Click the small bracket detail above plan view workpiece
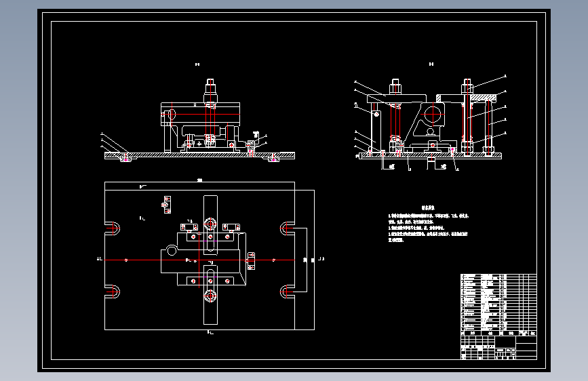This screenshot has width=588, height=381. point(167,205)
